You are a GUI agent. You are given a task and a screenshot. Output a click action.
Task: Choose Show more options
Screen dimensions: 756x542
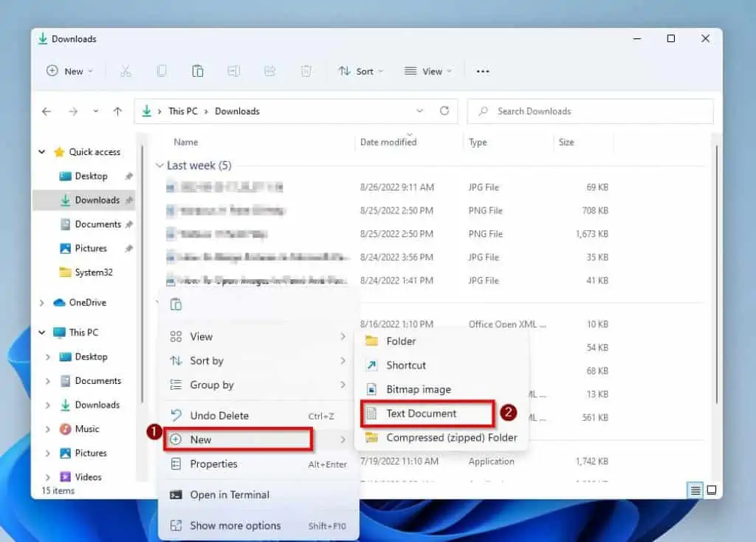(258, 526)
